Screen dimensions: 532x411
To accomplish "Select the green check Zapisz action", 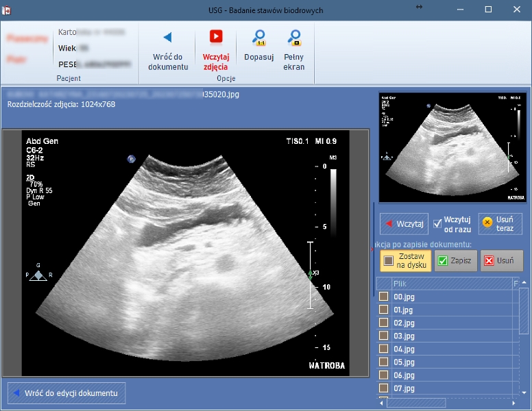I will [456, 261].
